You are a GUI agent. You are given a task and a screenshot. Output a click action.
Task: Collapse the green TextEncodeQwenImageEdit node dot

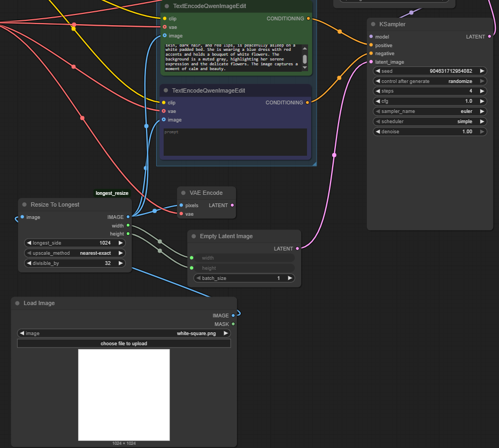(x=167, y=6)
